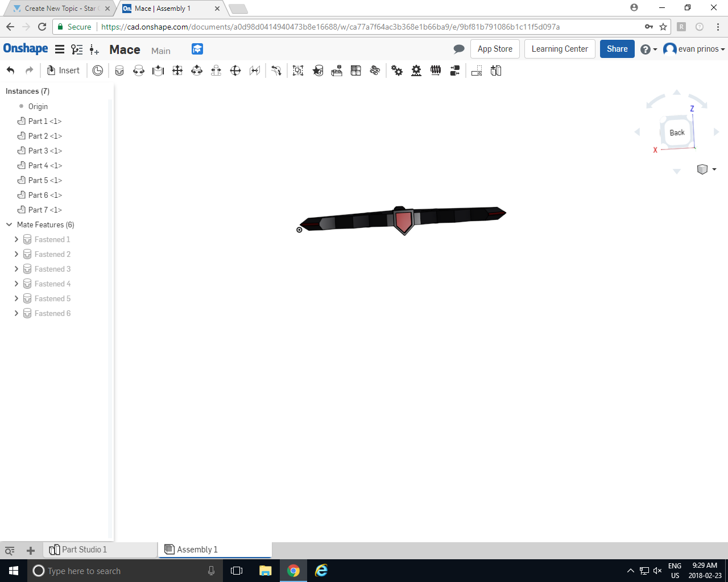Viewport: 728px width, 582px height.
Task: Open the Onshape hamburger menu
Action: tap(60, 49)
